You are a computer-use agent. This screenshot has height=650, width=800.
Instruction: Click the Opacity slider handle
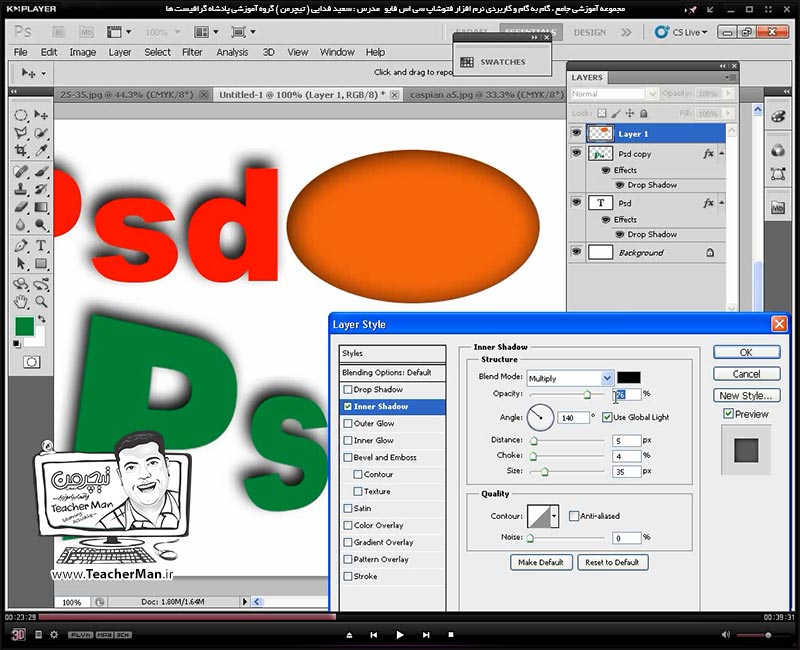tap(587, 394)
